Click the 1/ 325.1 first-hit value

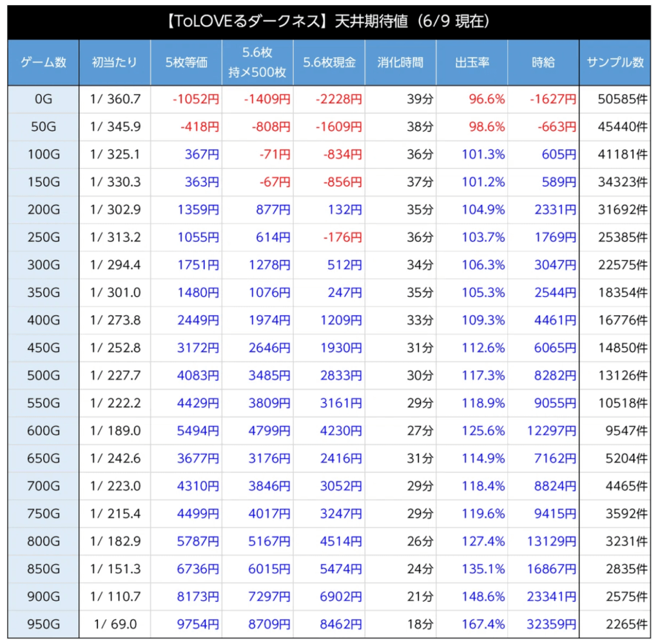[x=115, y=155]
